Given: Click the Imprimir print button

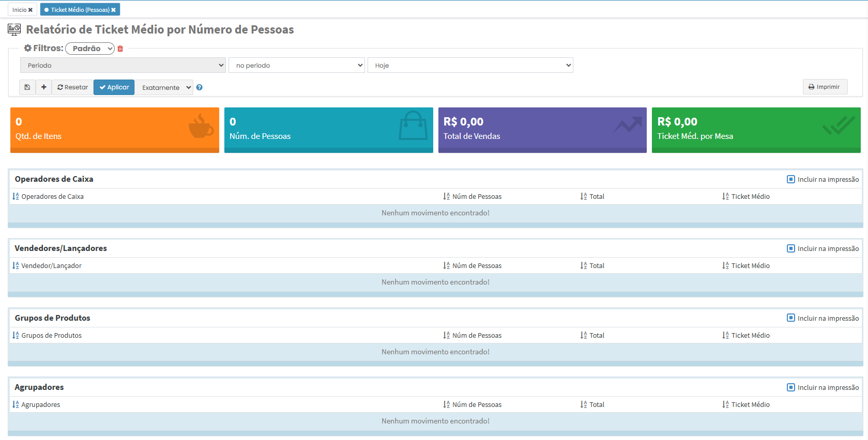Looking at the screenshot, I should (825, 87).
